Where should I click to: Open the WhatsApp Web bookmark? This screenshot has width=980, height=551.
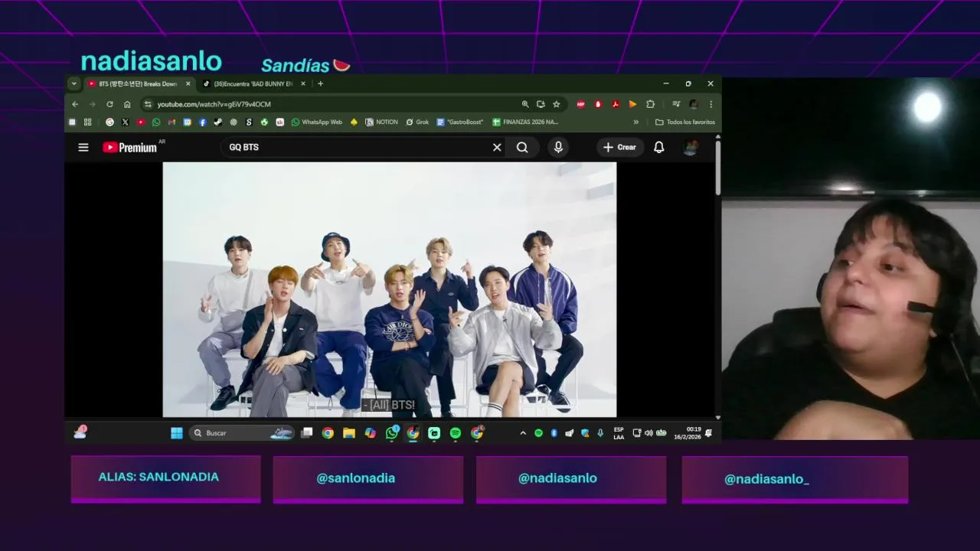(317, 122)
